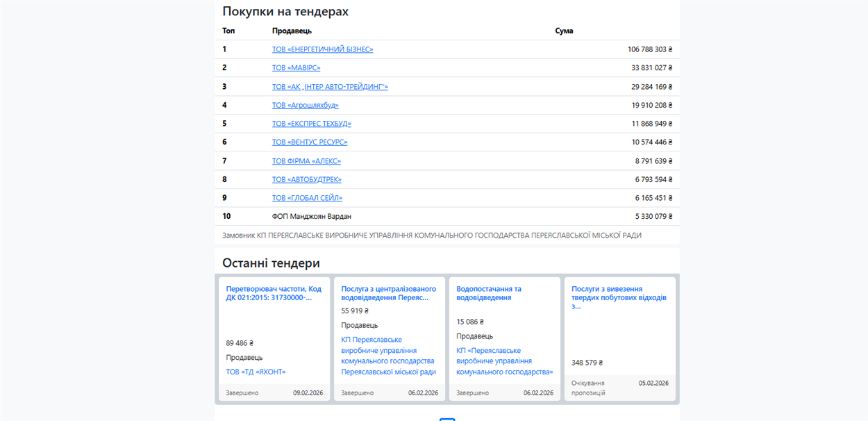Click the ТОВ «ВЄНТУС РЕСУРС» seller link
868x421 pixels.
coord(309,142)
